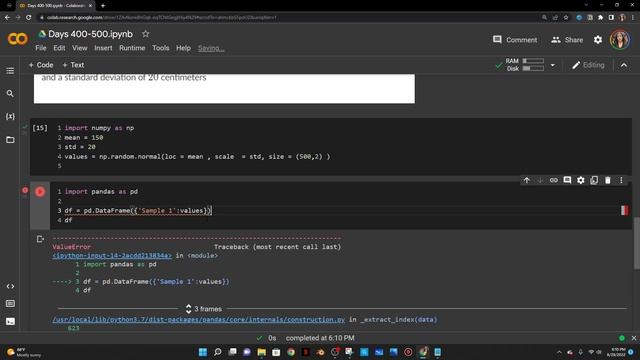Image resolution: width=640 pixels, height=360 pixels.
Task: Open the code snippets panel
Action: point(10,287)
